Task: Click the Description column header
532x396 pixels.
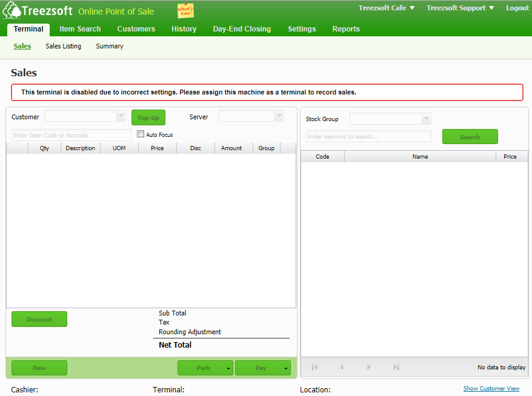Action: (81, 148)
